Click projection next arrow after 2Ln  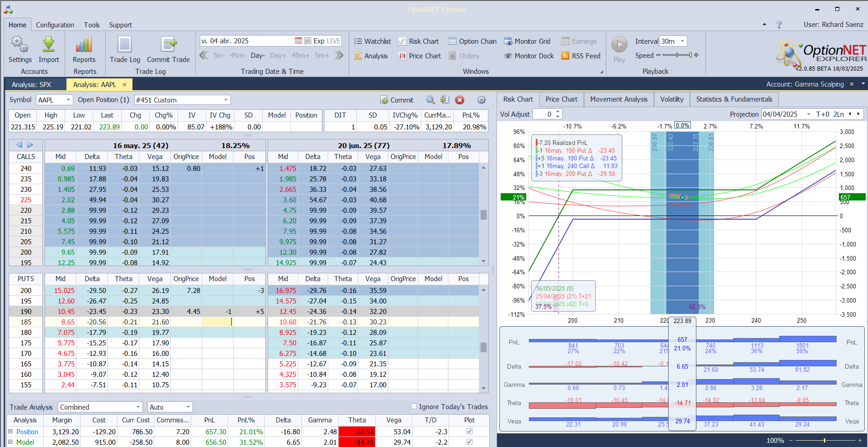(x=858, y=114)
